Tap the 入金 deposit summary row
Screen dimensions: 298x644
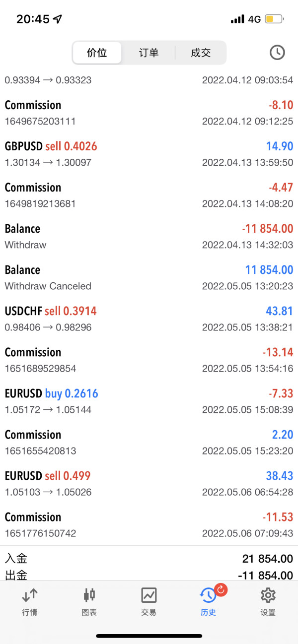149,559
